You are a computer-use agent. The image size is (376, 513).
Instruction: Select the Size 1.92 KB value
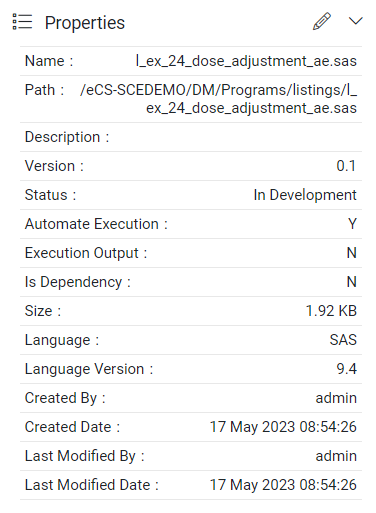(331, 311)
